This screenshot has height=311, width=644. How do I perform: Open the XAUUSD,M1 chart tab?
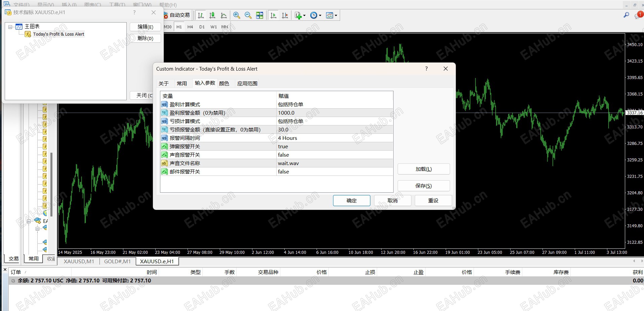79,261
